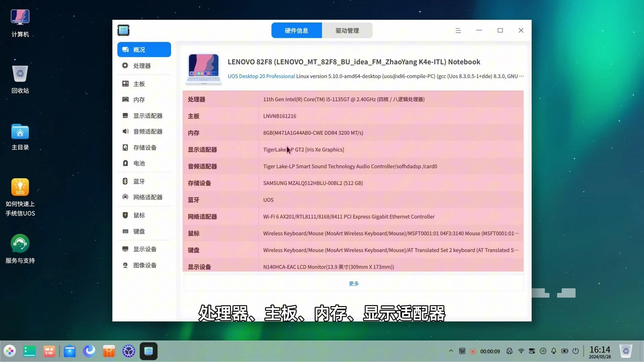644x362 pixels.
Task: Select 主板 row value LNVNB161216
Action: [280, 116]
